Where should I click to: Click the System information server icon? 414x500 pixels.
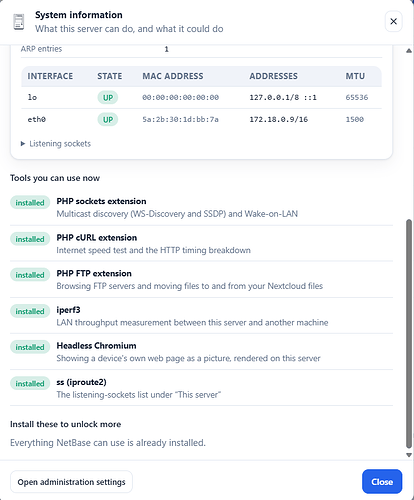tap(19, 22)
